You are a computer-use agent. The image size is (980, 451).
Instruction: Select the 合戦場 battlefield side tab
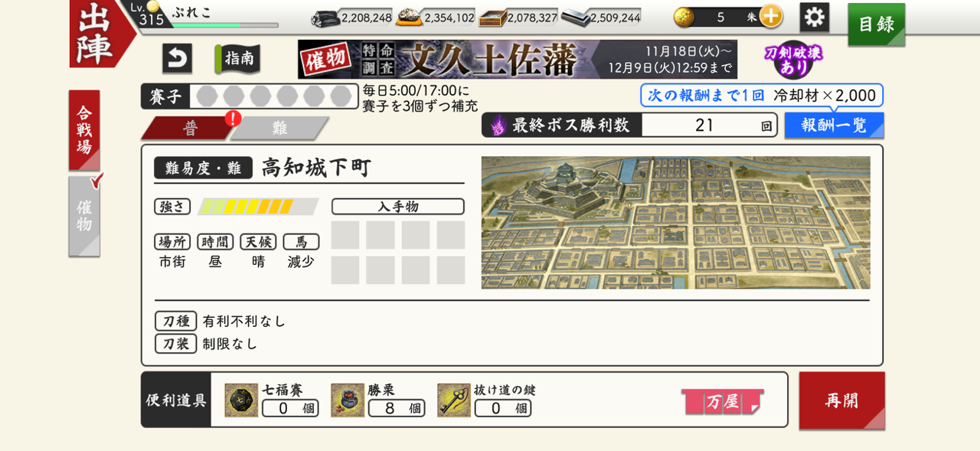coord(84,130)
